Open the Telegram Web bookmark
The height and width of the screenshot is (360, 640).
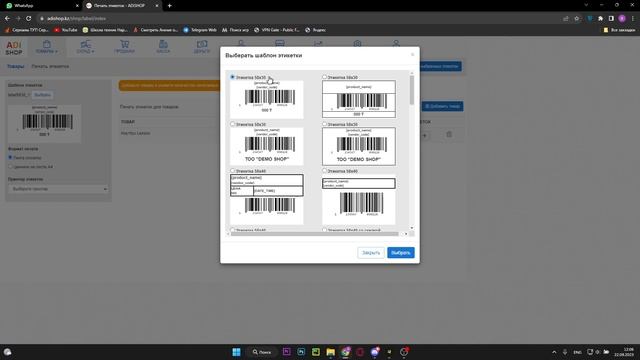point(200,30)
